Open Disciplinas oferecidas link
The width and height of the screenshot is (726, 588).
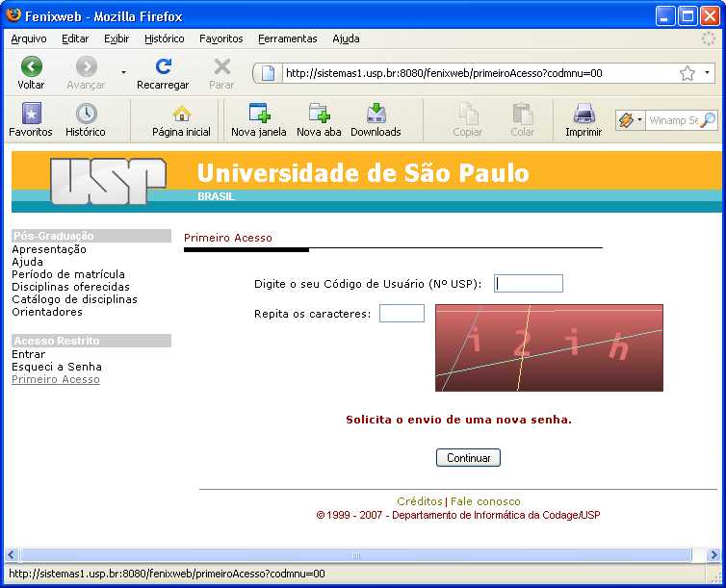(71, 287)
